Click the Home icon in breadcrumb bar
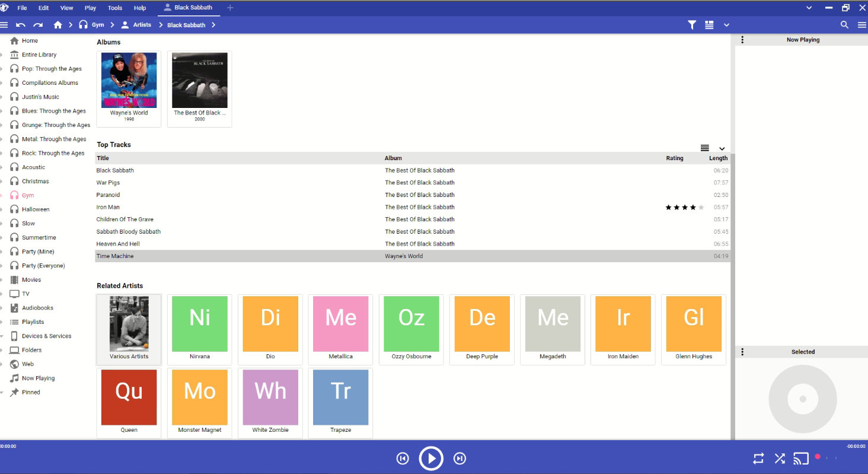The image size is (868, 474). (x=58, y=25)
